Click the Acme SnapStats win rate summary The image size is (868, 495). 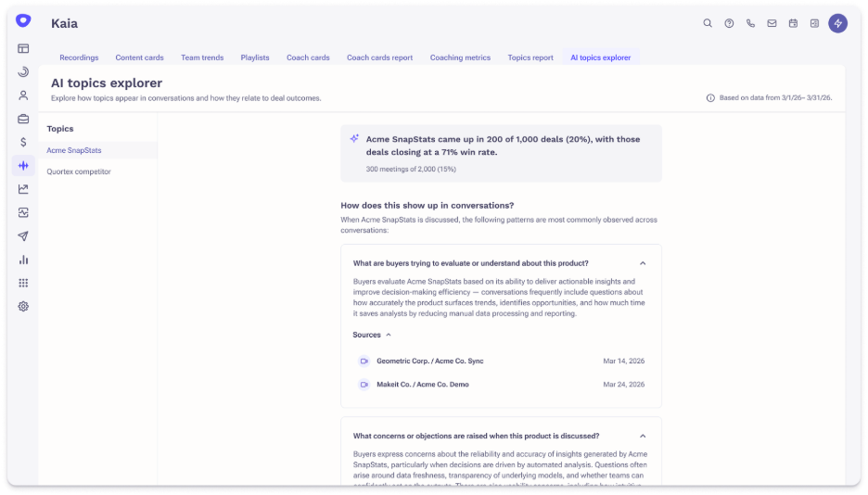(x=504, y=146)
